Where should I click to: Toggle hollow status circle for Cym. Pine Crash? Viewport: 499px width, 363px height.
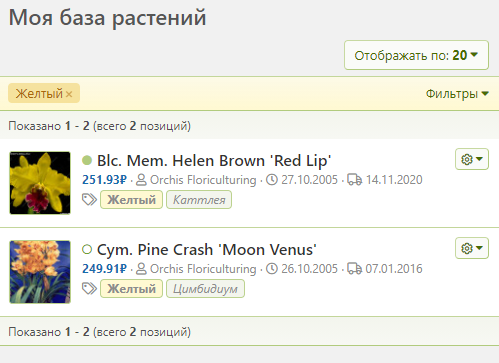(x=87, y=249)
